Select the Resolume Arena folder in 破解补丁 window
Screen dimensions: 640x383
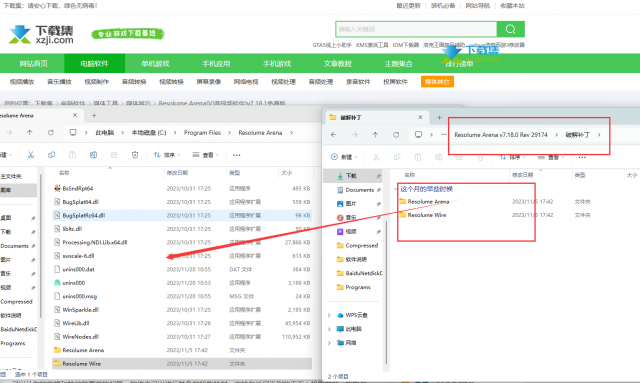tap(428, 201)
